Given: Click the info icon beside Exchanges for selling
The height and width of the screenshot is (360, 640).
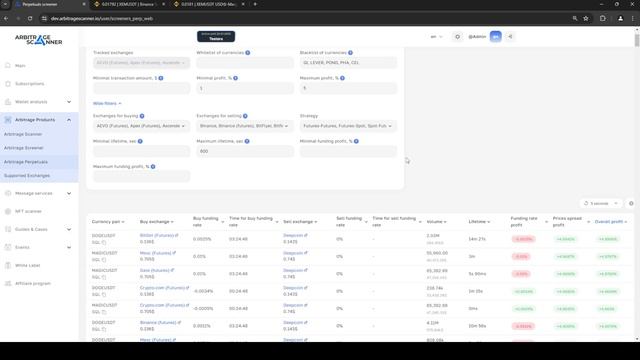Looking at the screenshot, I should (245, 116).
